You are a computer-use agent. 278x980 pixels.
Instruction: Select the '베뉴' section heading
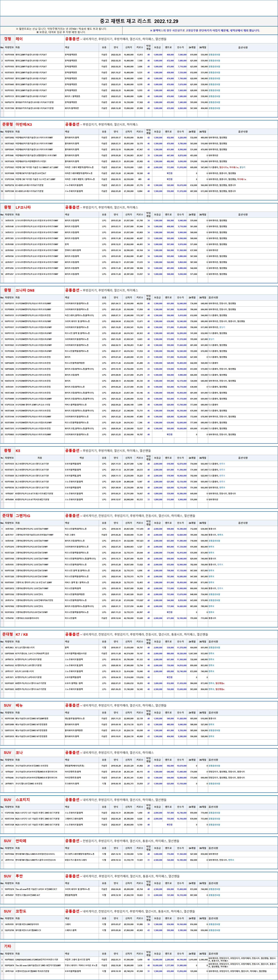click(x=19, y=705)
